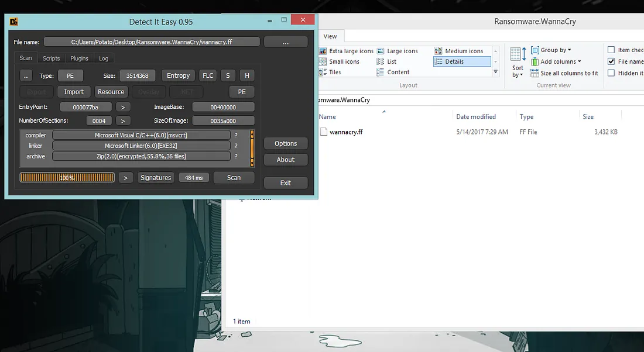Click PE button next to NET

242,92
